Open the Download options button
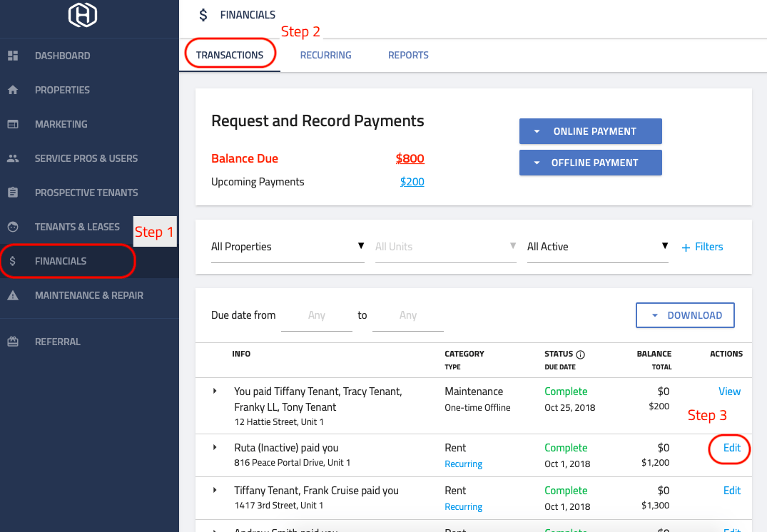The height and width of the screenshot is (532, 767). (685, 314)
